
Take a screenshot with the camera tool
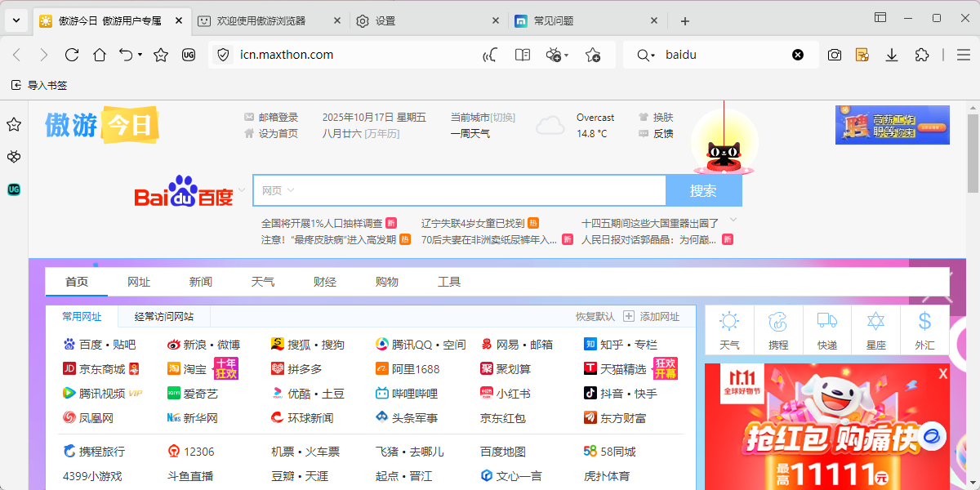point(834,55)
